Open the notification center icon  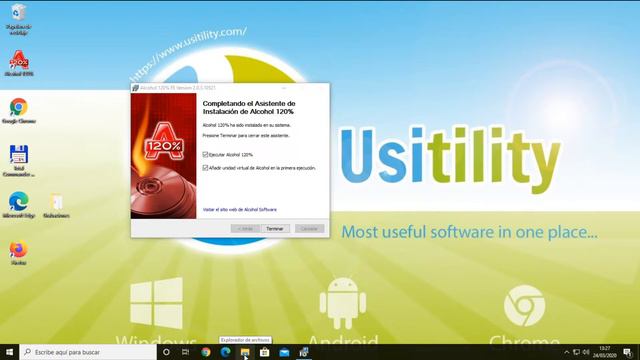(627, 352)
